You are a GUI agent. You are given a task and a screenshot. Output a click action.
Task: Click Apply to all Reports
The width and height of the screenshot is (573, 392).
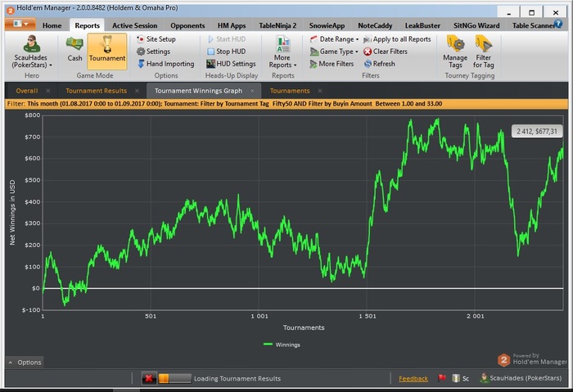[396, 39]
